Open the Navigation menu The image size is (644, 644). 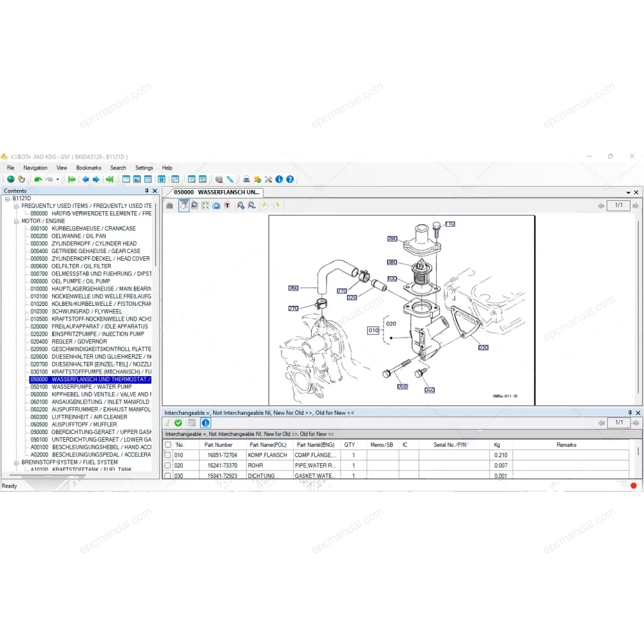tap(35, 167)
